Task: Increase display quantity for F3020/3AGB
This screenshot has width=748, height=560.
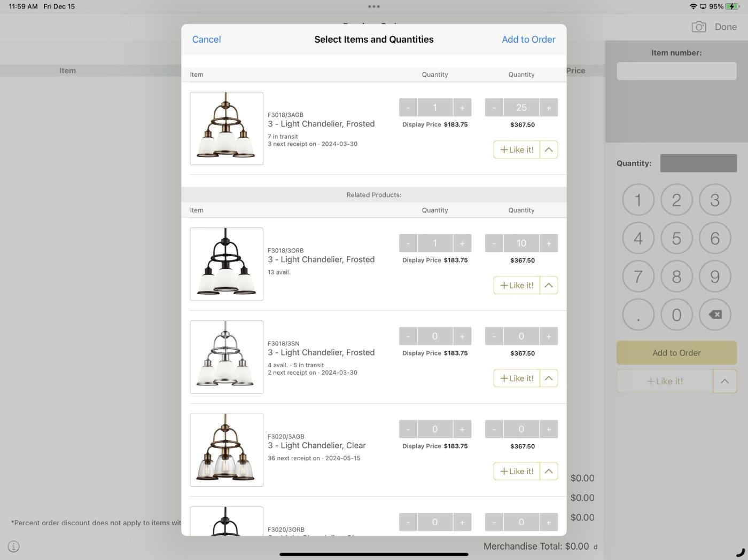Action: click(x=462, y=429)
